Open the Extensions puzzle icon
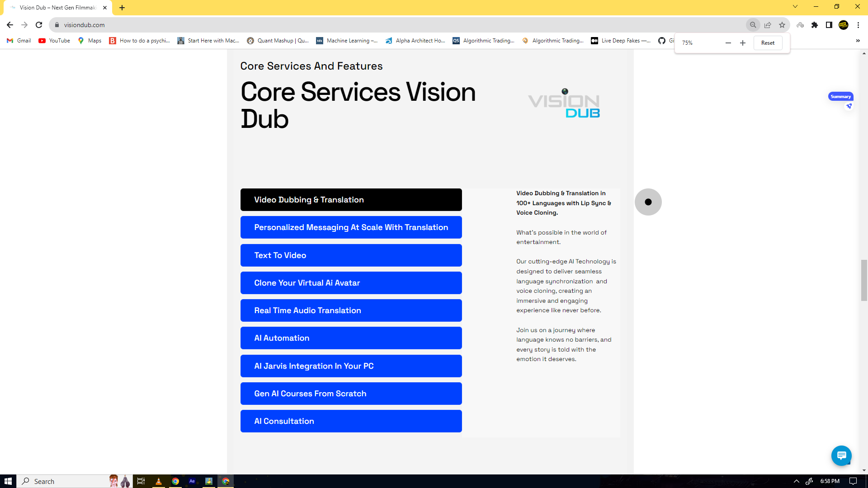This screenshot has width=868, height=488. click(815, 25)
